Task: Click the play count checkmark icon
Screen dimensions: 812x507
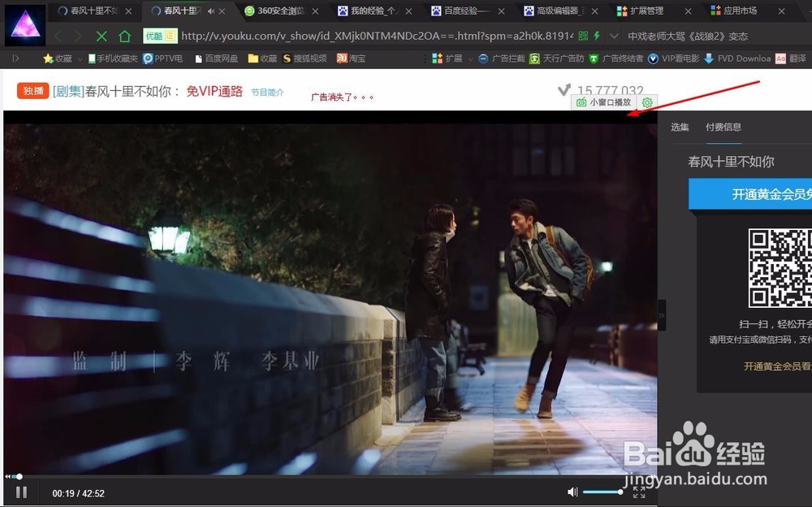Action: click(564, 89)
